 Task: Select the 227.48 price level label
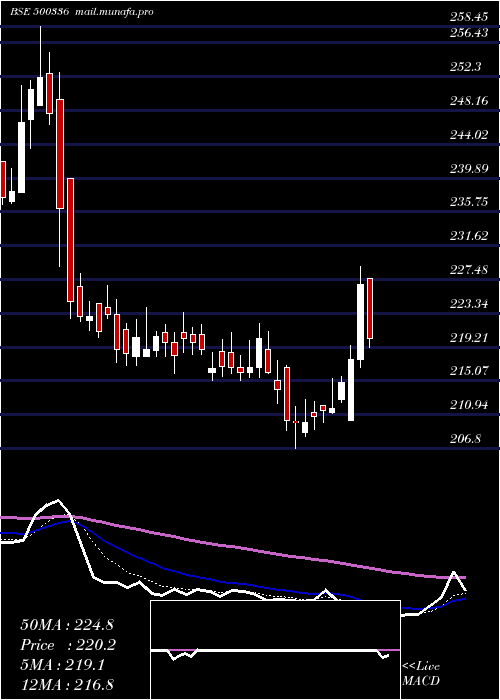click(x=468, y=270)
